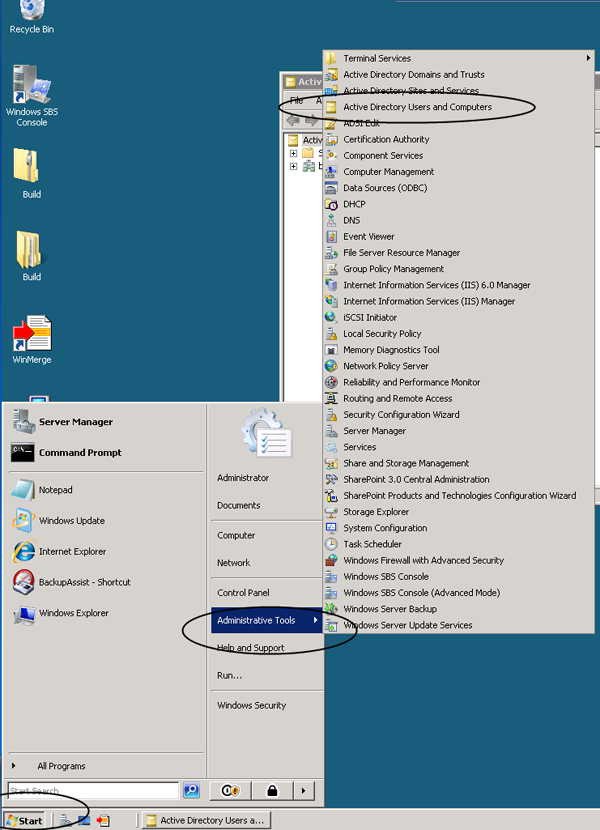The width and height of the screenshot is (600, 830).
Task: Open Share and Storage Management
Action: (459, 464)
